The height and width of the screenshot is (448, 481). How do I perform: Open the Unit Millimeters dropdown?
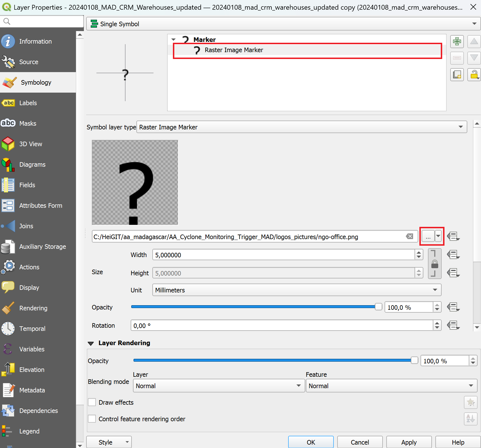pos(297,290)
